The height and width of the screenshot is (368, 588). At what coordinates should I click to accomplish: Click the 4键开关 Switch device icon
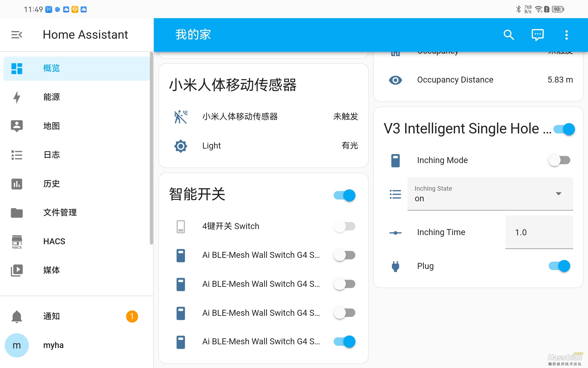181,227
